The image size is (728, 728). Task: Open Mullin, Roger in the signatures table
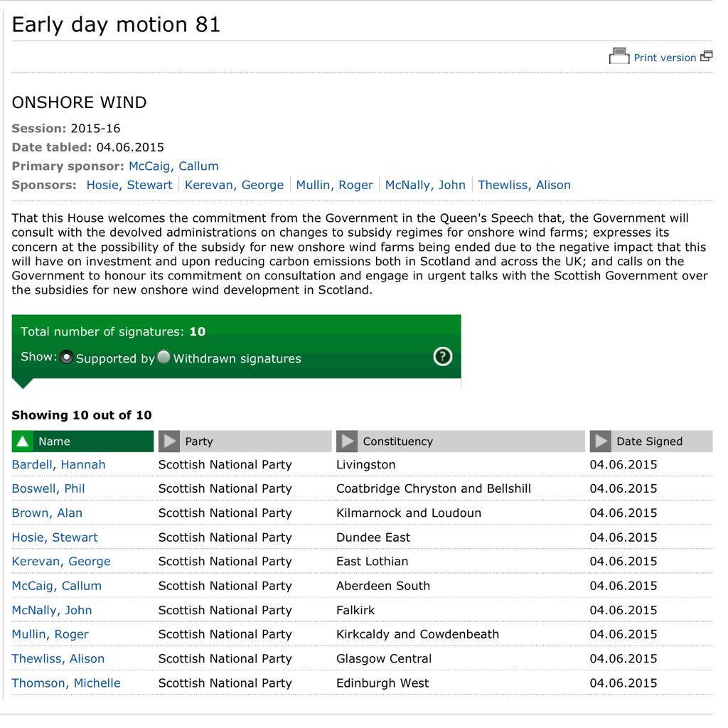click(x=50, y=635)
